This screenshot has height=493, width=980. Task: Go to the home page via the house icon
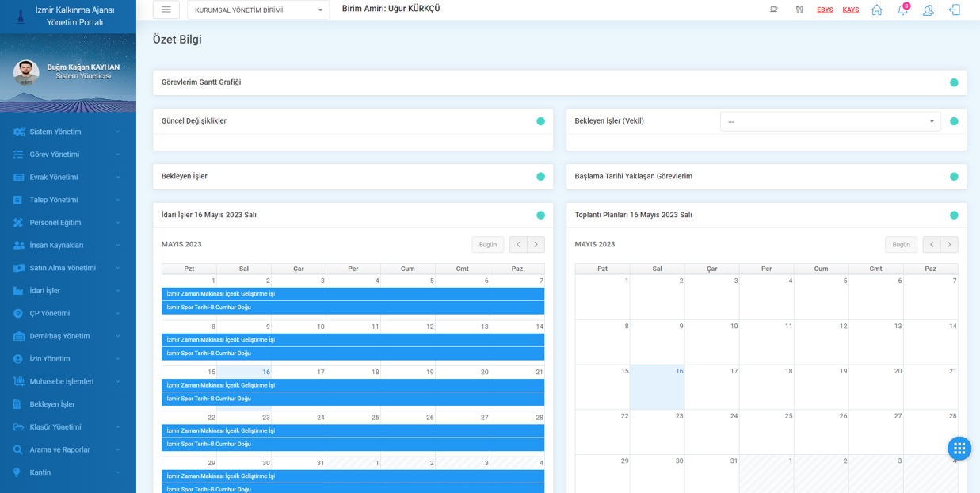point(876,10)
